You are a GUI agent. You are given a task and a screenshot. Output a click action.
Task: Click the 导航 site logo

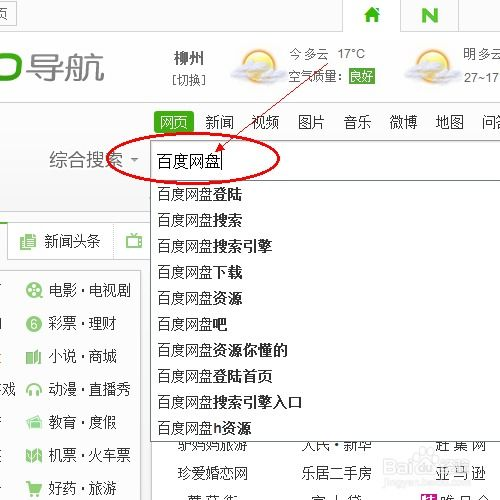point(52,67)
